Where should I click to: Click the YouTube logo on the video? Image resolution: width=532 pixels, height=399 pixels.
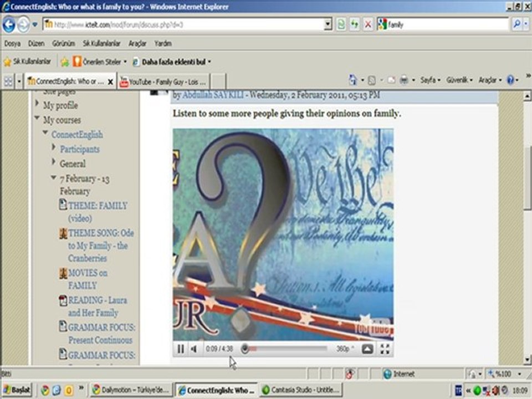373,329
